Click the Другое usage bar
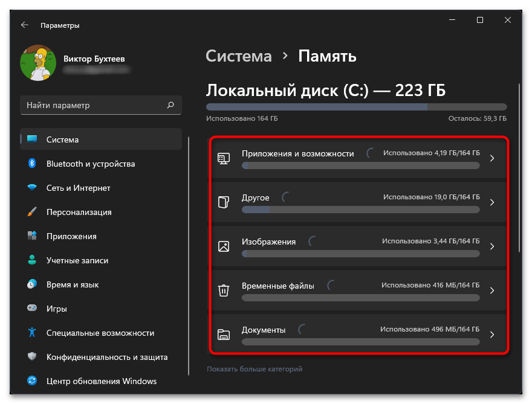The image size is (532, 404). click(x=361, y=210)
